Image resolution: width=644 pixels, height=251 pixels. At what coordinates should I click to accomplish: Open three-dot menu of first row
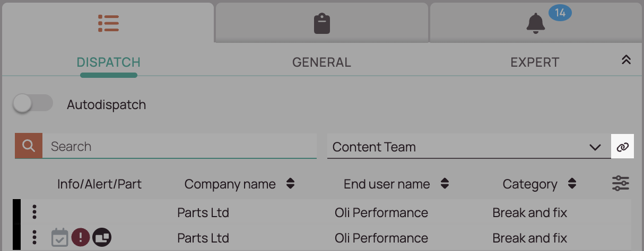pos(34,212)
